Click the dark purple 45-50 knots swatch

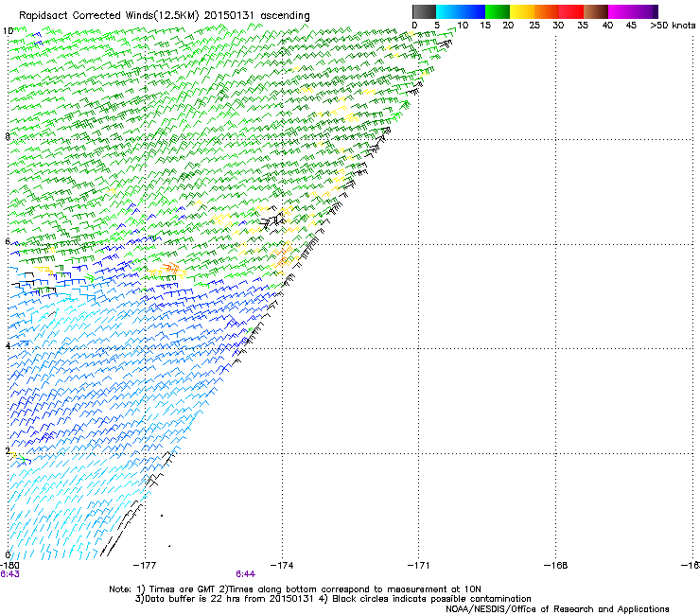pos(645,11)
